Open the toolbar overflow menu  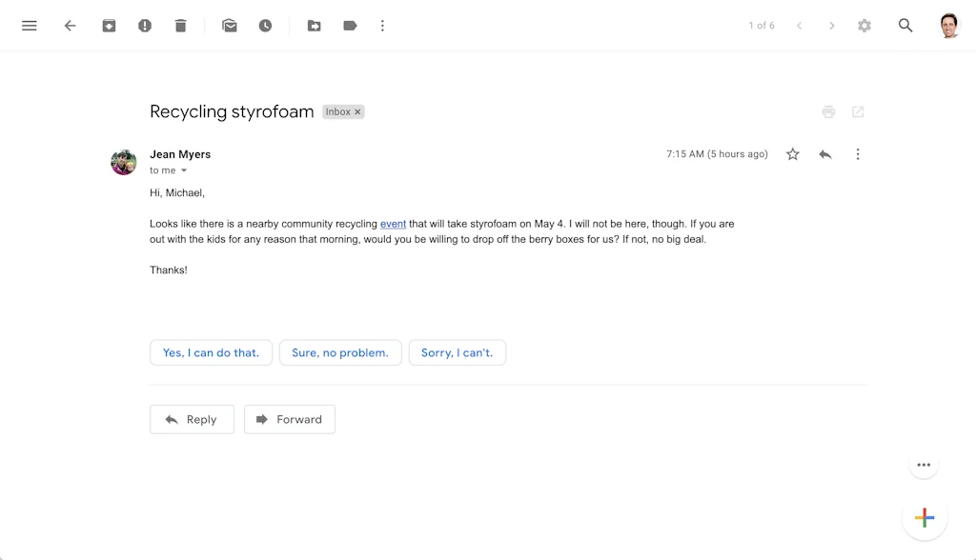tap(382, 26)
